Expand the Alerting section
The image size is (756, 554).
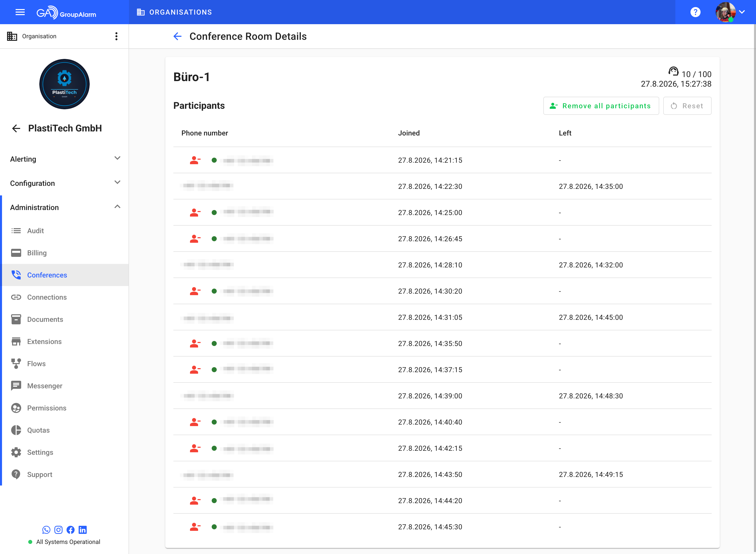(65, 159)
